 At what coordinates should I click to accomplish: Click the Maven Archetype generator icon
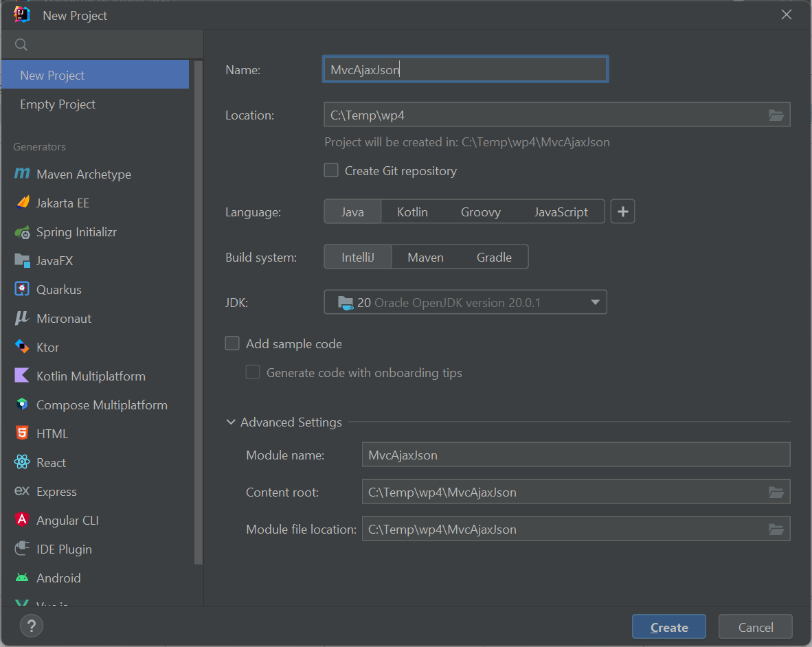pos(22,173)
